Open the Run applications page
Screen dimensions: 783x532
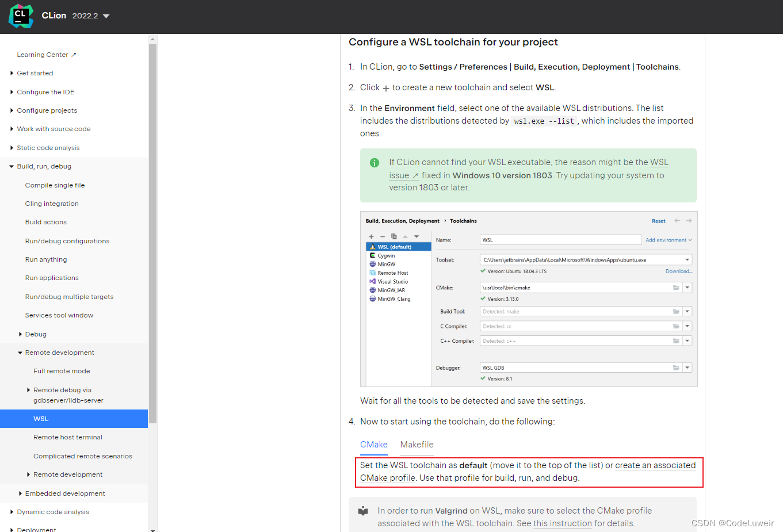[52, 278]
